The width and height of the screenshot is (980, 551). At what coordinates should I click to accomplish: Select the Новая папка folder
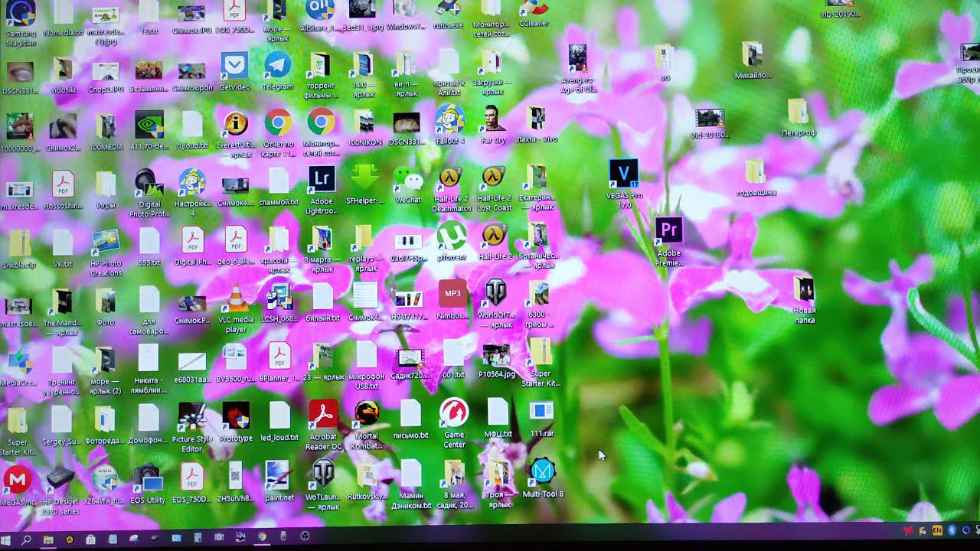804,289
